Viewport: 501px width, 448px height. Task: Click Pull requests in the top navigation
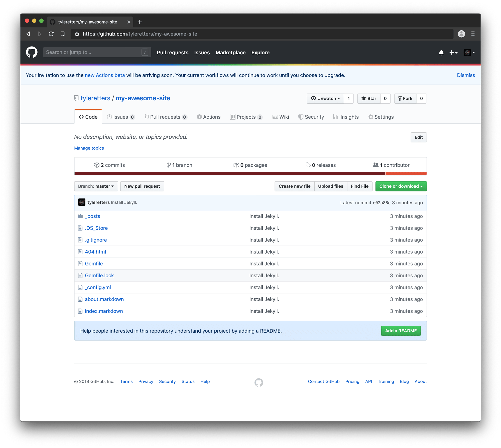(173, 53)
